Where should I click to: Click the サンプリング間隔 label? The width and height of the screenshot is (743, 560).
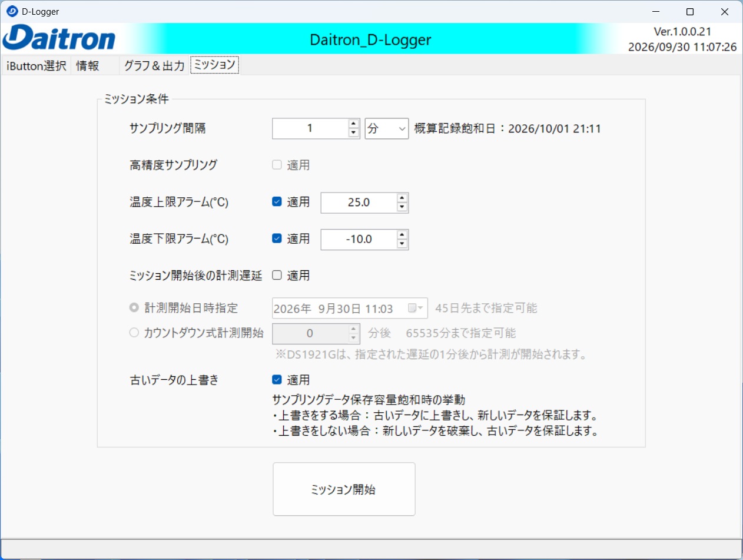click(167, 128)
